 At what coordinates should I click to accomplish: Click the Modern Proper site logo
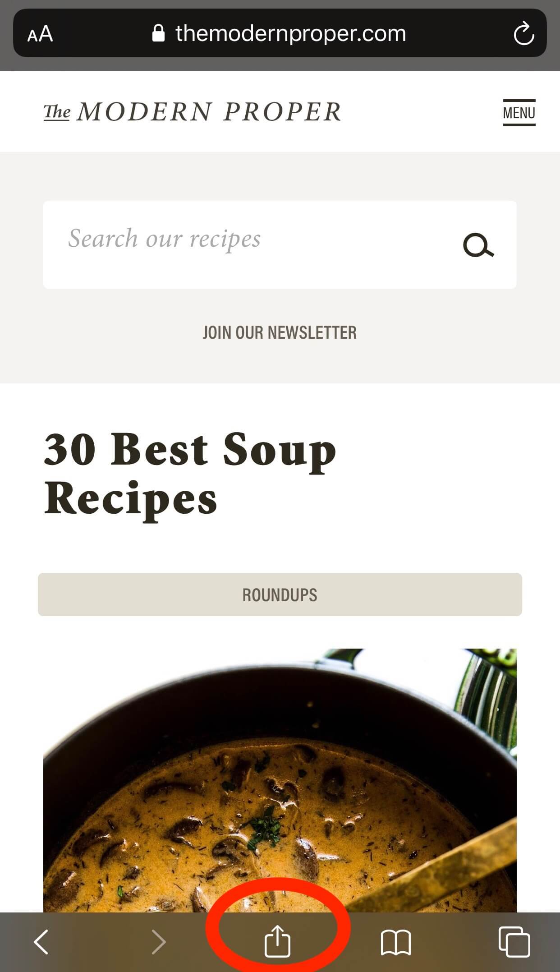click(193, 111)
